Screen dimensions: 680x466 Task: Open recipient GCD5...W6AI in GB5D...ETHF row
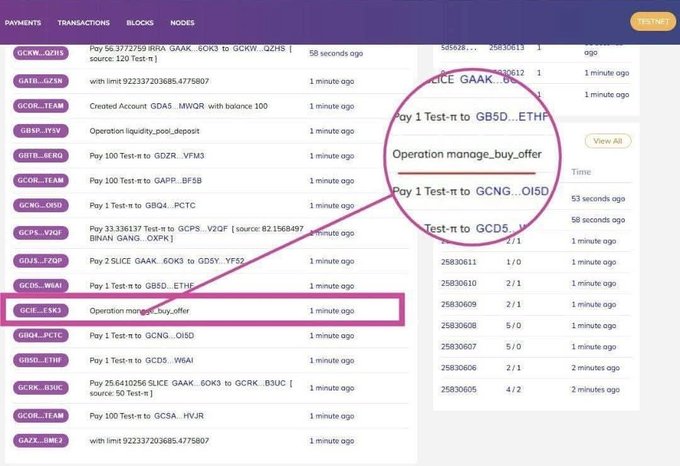pos(169,361)
